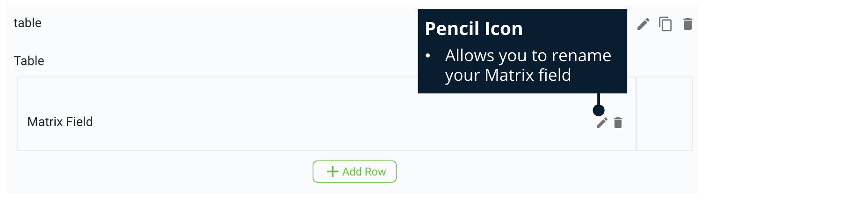This screenshot has width=868, height=199.
Task: Click the green plus icon beside Add Row
Action: tap(333, 172)
